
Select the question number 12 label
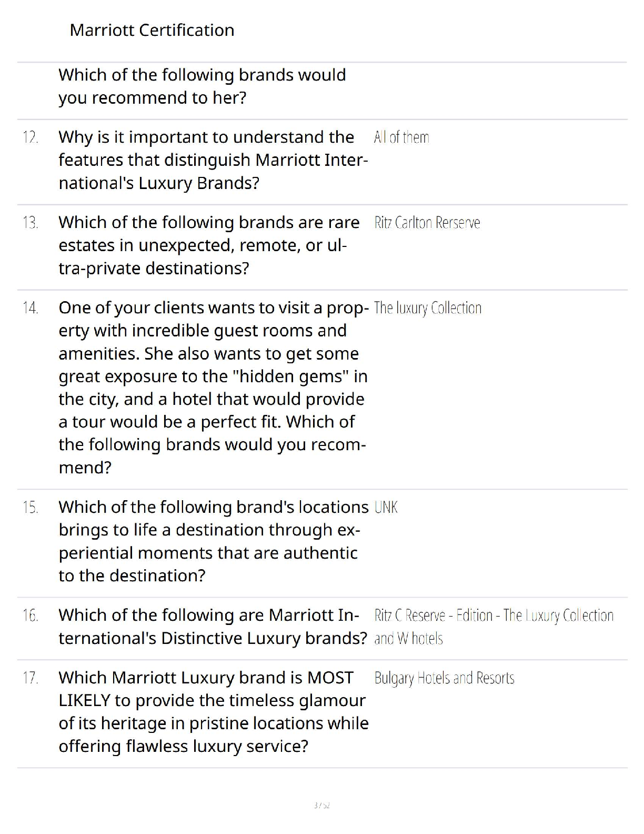click(31, 138)
